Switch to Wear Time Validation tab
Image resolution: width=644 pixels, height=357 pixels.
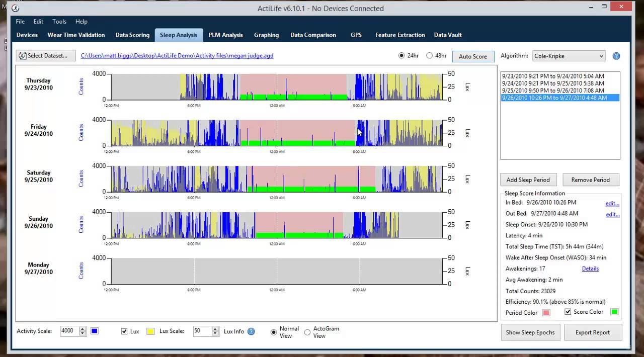click(76, 35)
